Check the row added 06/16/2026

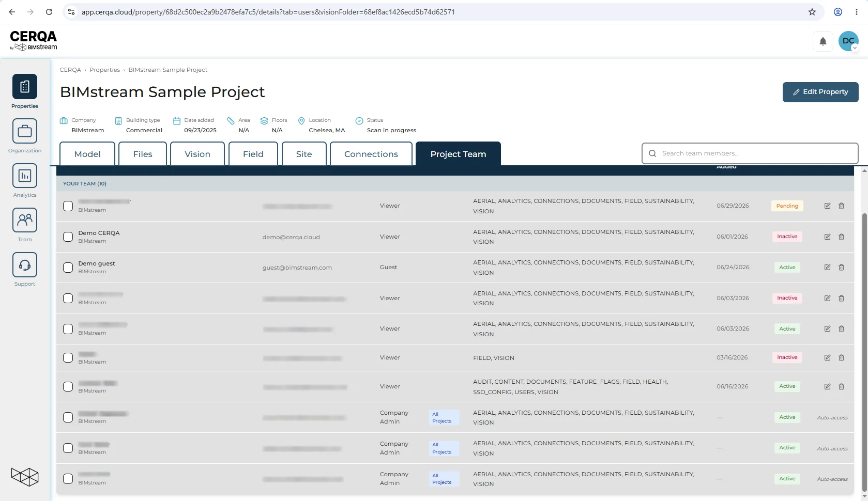(x=68, y=386)
